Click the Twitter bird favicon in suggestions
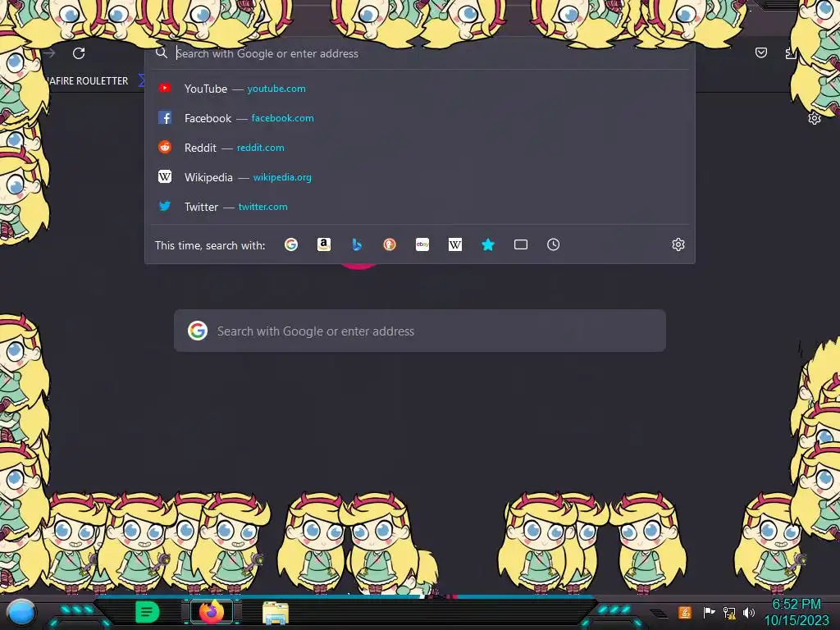840x630 pixels. [165, 206]
